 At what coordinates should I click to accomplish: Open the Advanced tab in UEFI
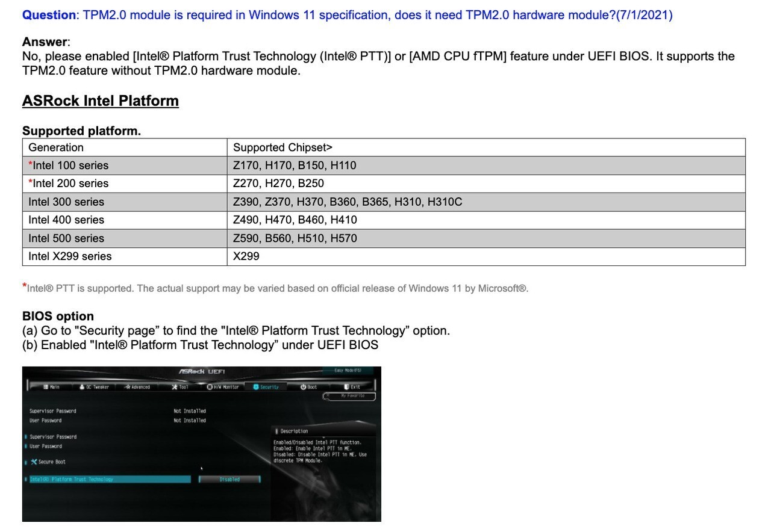click(x=137, y=387)
